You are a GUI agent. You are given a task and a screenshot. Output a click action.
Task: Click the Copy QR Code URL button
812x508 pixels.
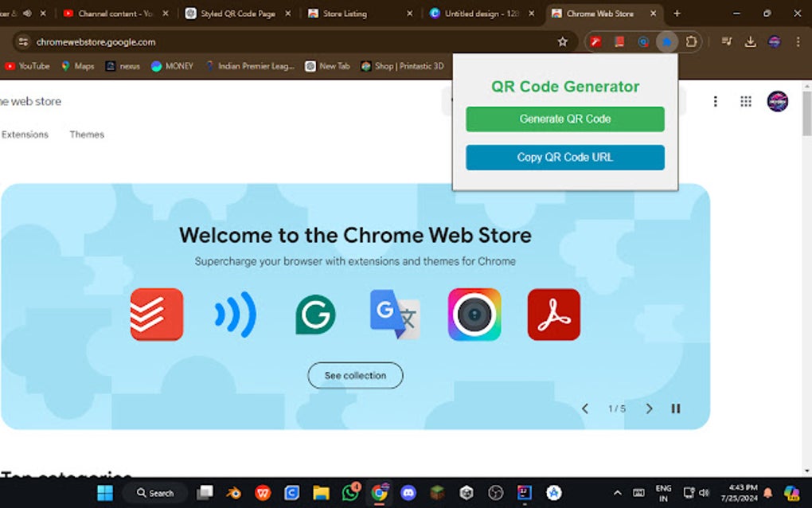565,158
